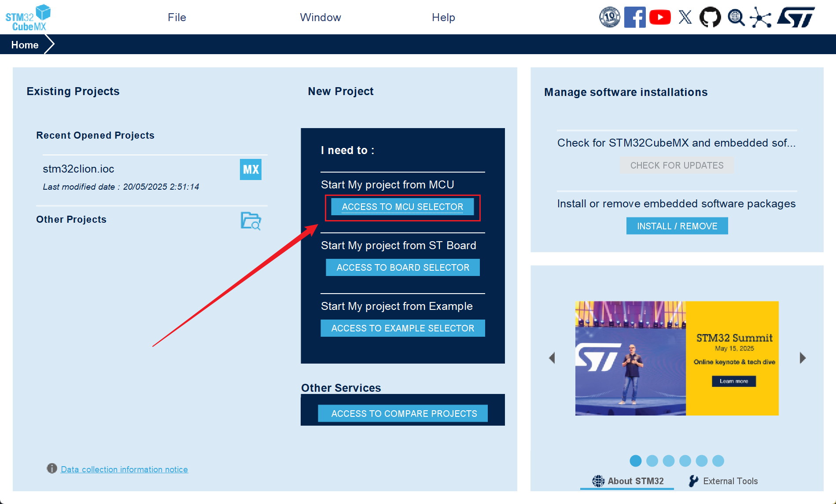Select the first carousel dot
This screenshot has height=504, width=836.
[636, 461]
